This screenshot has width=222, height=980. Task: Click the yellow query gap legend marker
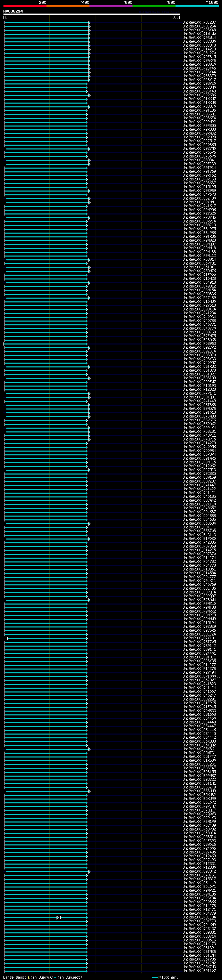[28, 977]
